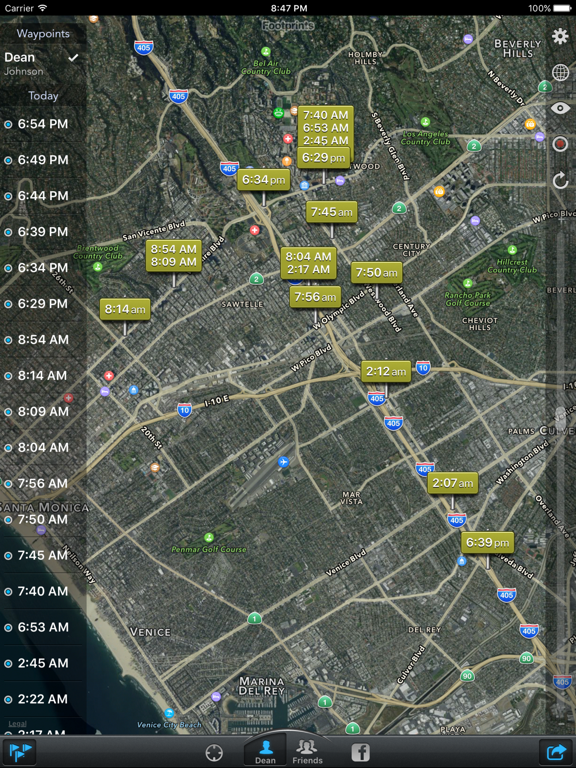
Task: Tap the 6:34 pm map callout
Action: click(x=264, y=180)
